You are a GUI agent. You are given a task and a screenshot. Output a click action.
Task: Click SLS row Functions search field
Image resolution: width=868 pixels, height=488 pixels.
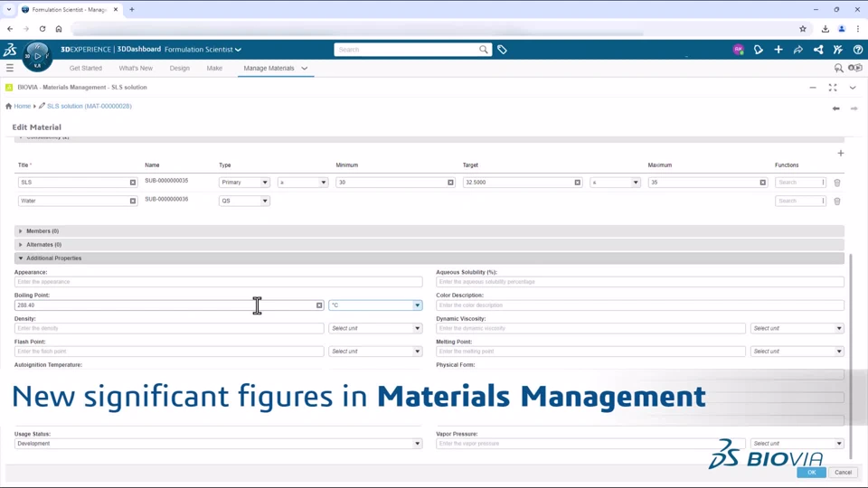800,182
